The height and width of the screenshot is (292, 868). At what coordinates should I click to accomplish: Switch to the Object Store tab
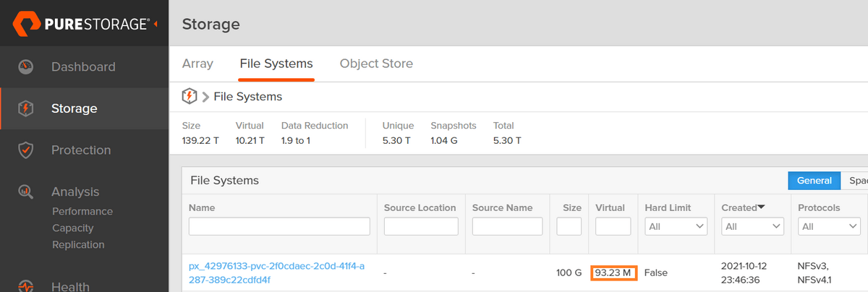point(376,64)
